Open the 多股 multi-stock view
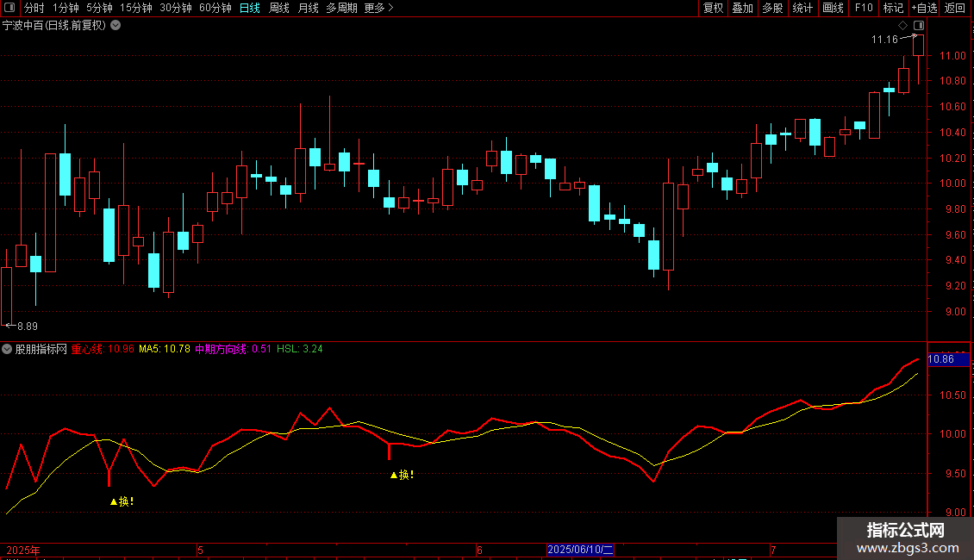974x560 pixels. click(x=772, y=8)
